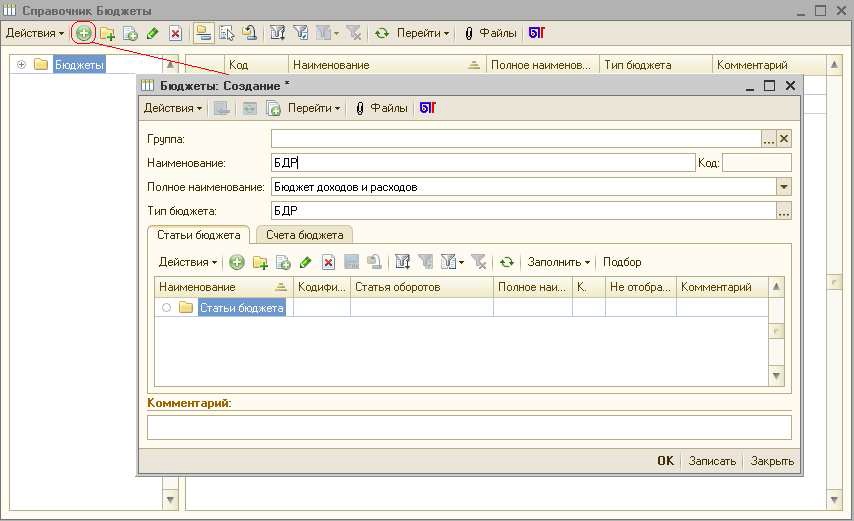Screen dimensions: 854x521
Task: Click into the Группа input field
Action: pos(516,139)
